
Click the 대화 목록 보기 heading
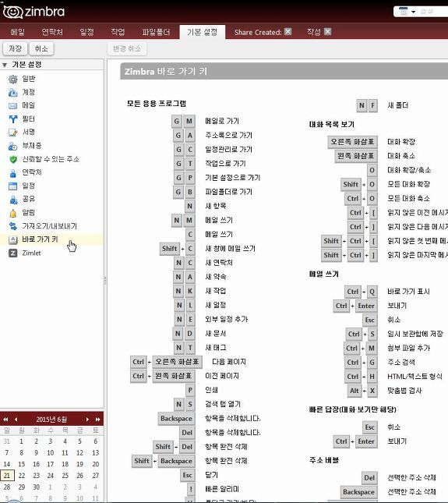pos(332,124)
